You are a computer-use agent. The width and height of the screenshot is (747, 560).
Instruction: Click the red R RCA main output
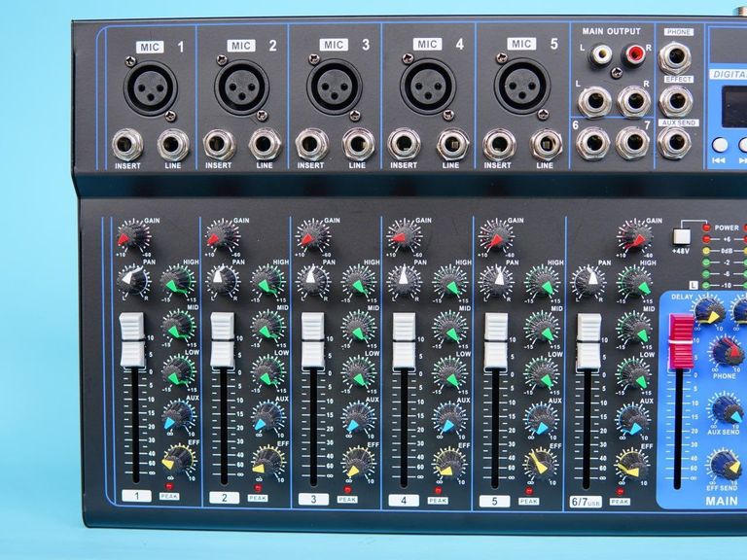tap(636, 54)
